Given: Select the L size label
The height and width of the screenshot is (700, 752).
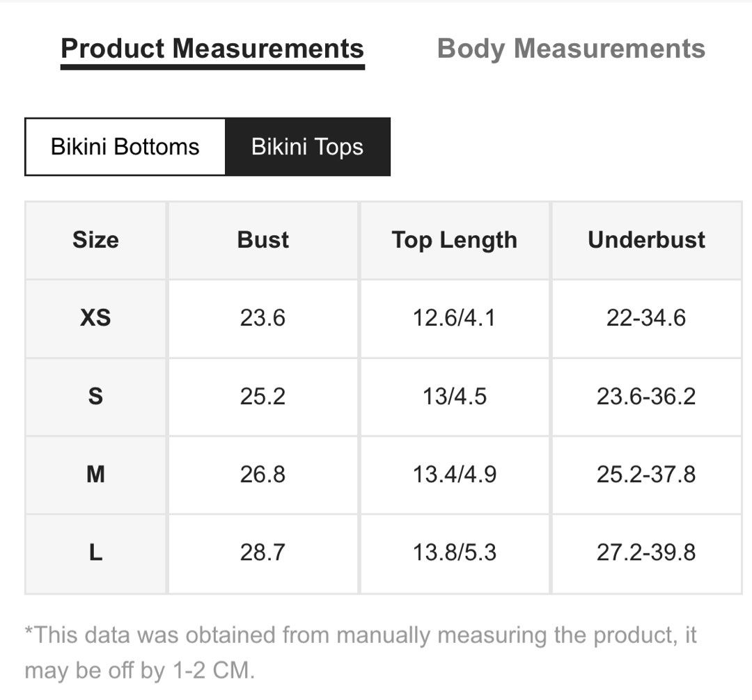Looking at the screenshot, I should 95,553.
